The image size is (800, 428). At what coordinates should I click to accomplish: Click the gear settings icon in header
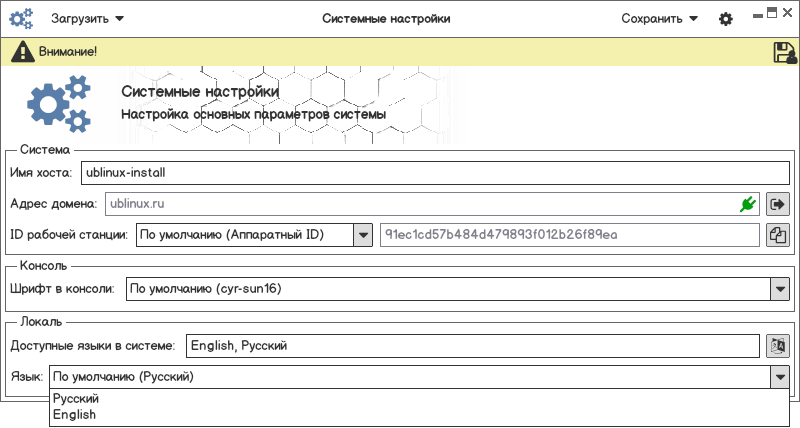(726, 19)
